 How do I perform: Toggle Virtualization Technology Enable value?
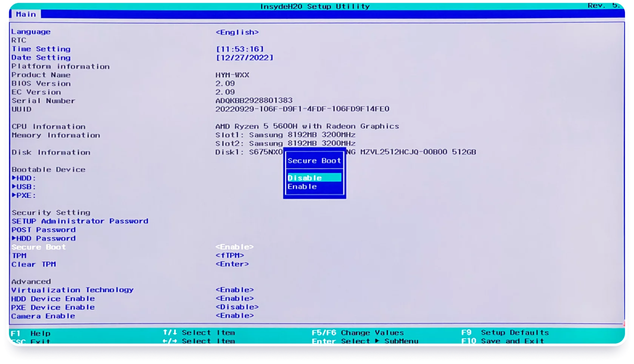point(235,290)
